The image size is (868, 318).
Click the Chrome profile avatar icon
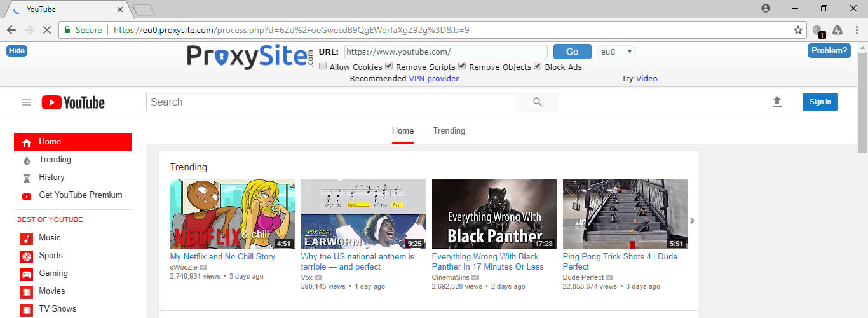(x=766, y=8)
